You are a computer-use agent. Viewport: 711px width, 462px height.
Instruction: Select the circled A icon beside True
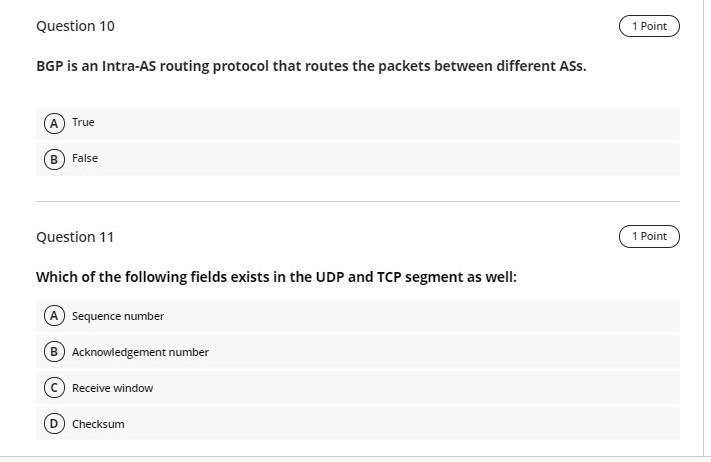click(x=54, y=123)
